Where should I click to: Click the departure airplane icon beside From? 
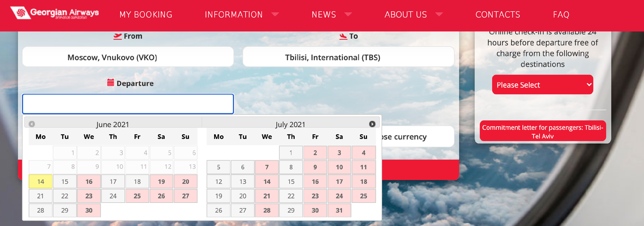coord(118,37)
